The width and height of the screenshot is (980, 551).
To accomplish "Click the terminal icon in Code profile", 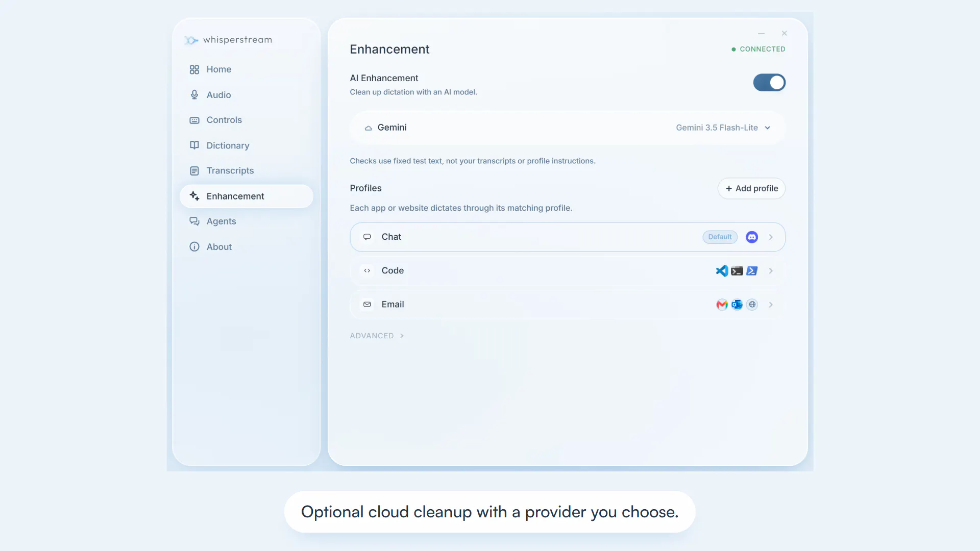I will [737, 271].
